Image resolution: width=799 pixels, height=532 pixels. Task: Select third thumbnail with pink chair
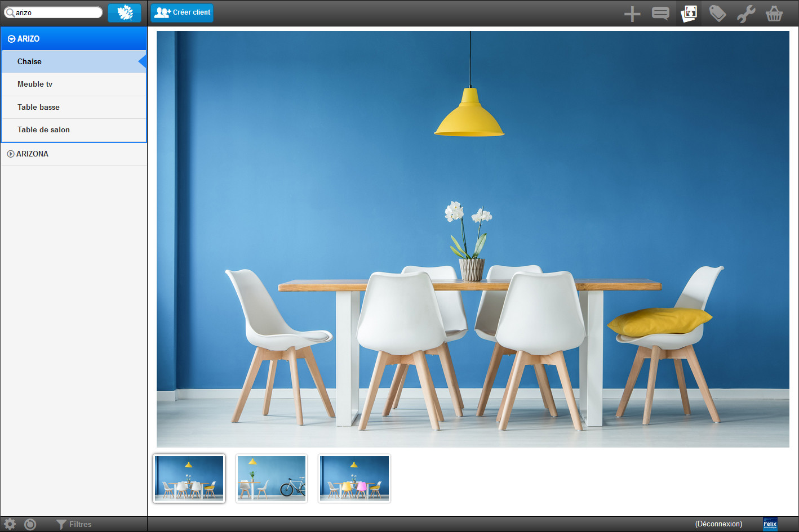pyautogui.click(x=354, y=479)
